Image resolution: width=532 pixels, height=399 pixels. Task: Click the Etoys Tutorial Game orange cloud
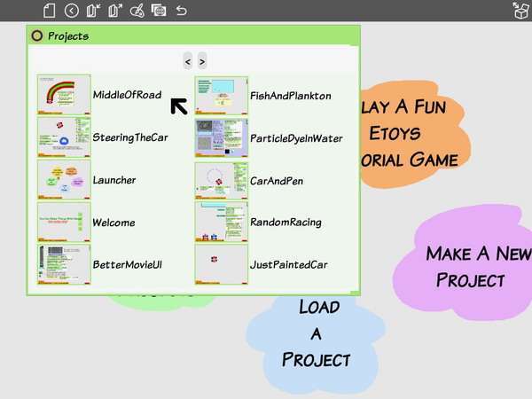414,134
